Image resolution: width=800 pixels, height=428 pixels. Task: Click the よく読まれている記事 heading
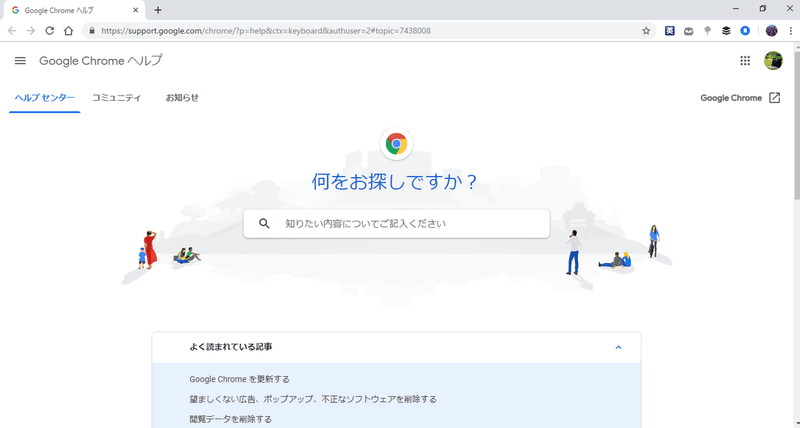231,347
